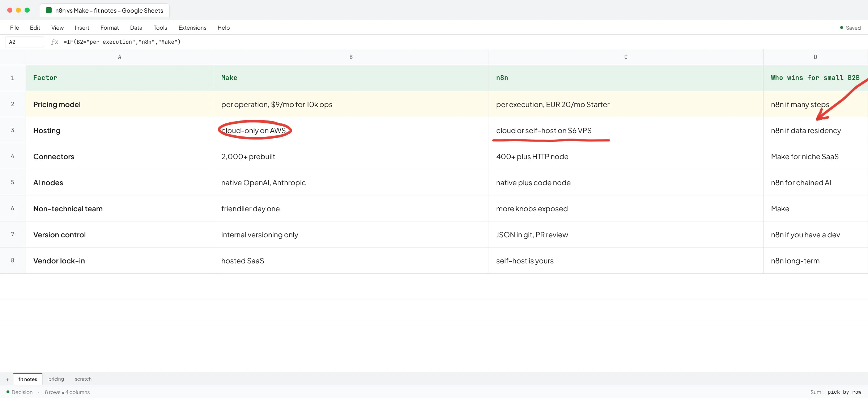
Task: Select 'native plus code node' cell
Action: 626,182
